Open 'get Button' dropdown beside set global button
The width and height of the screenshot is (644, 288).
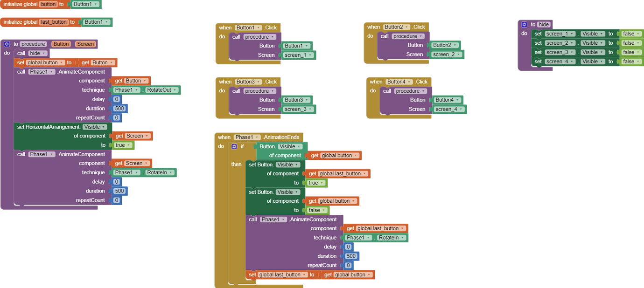(102, 62)
